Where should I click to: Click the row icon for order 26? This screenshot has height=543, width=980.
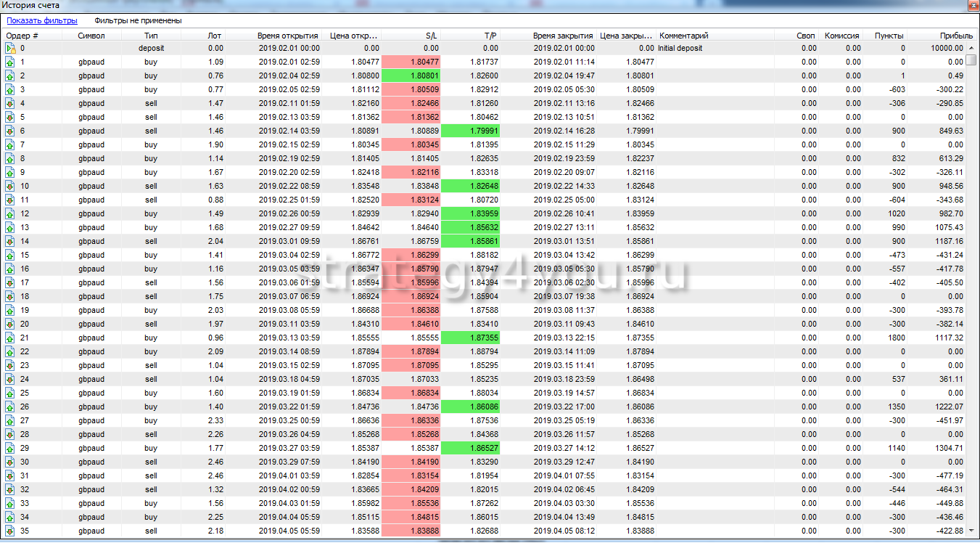(10, 407)
